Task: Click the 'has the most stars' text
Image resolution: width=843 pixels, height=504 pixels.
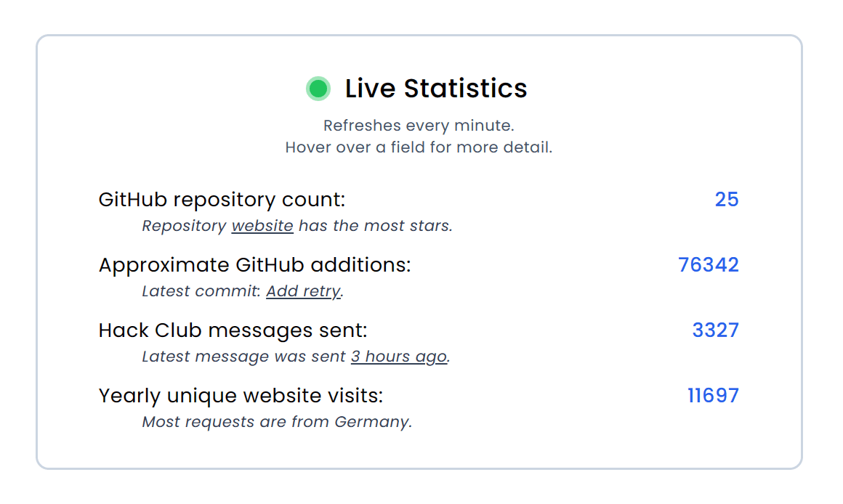Action: [375, 226]
